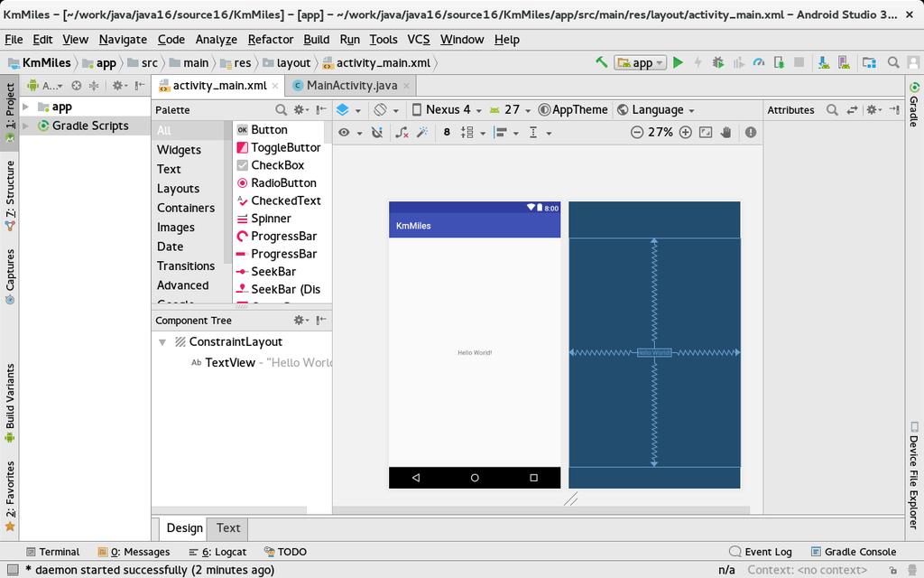The height and width of the screenshot is (578, 924).
Task: Open the Pack dropdown in design toolbar
Action: coord(473,133)
